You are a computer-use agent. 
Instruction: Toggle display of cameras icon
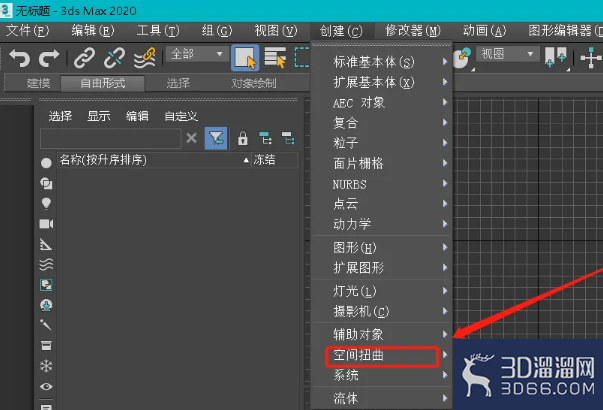point(46,224)
